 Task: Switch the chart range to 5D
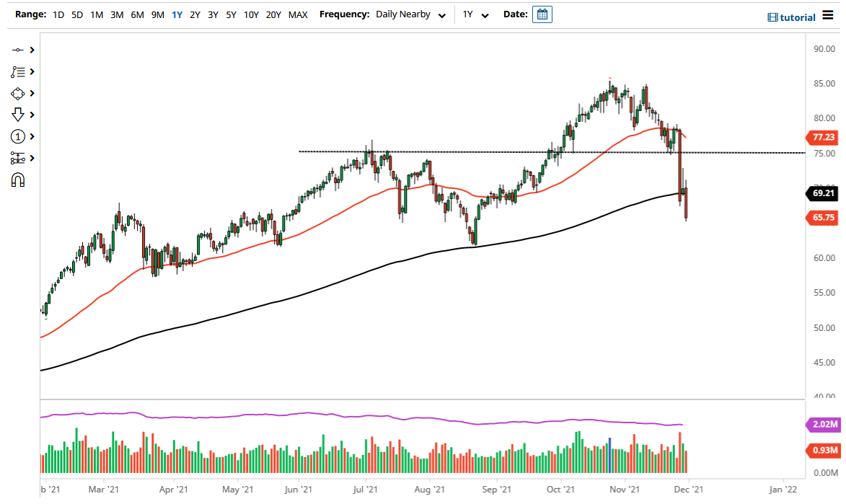[76, 14]
